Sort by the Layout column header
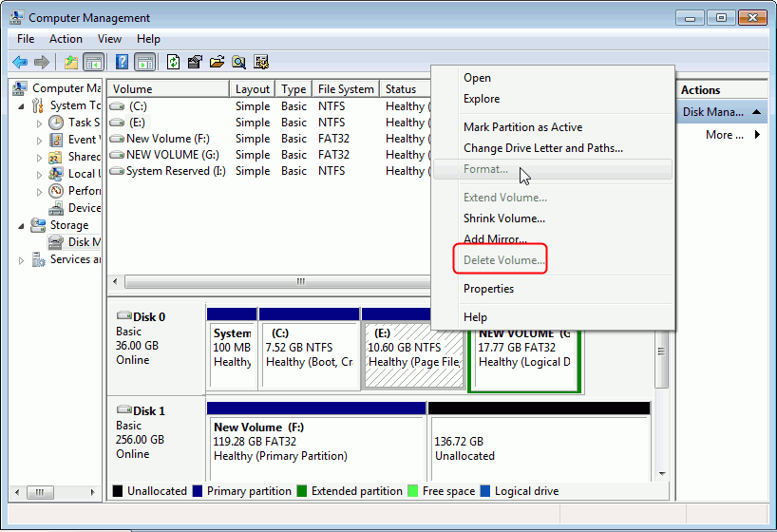777x532 pixels. pyautogui.click(x=253, y=88)
